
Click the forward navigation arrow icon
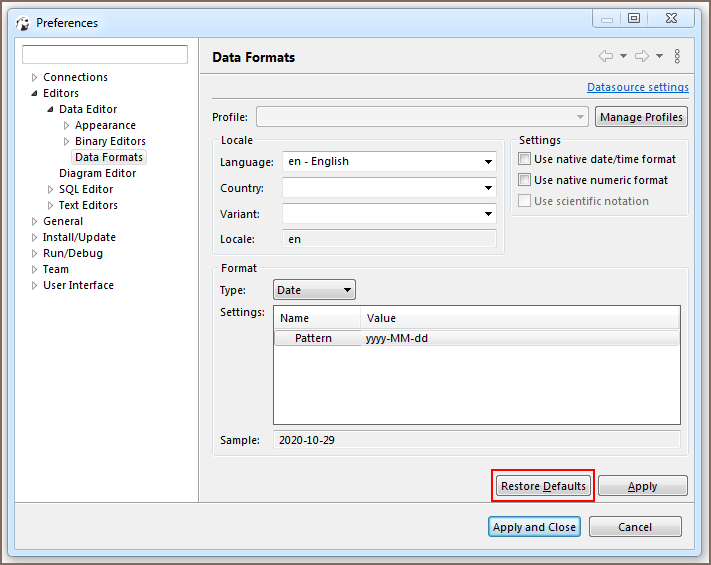[x=642, y=57]
